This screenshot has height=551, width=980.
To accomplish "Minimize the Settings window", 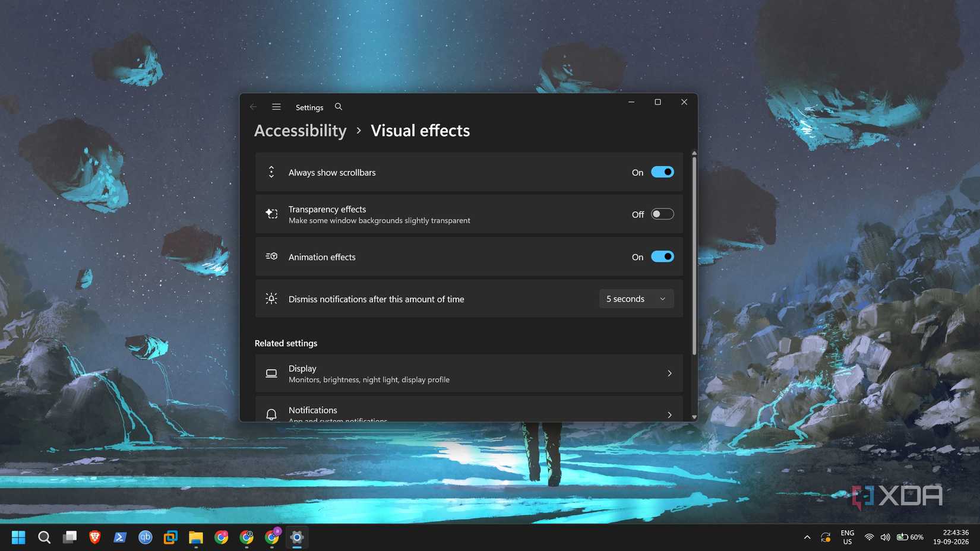I will pos(631,102).
